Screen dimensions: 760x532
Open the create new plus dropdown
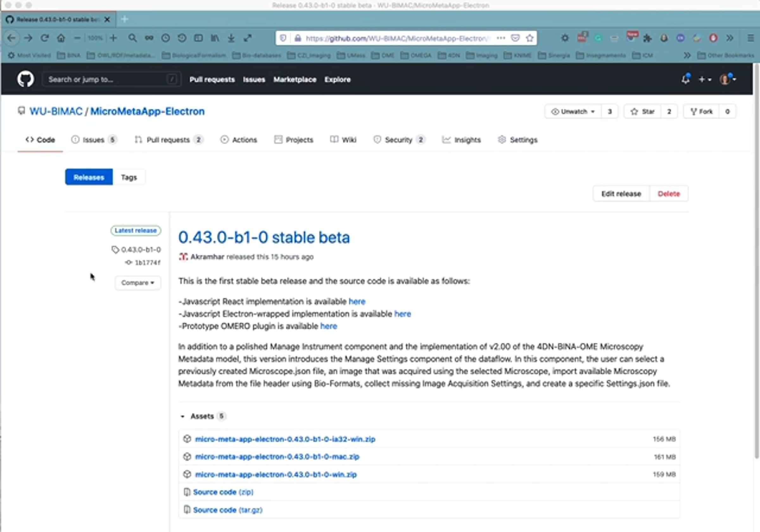click(x=705, y=79)
